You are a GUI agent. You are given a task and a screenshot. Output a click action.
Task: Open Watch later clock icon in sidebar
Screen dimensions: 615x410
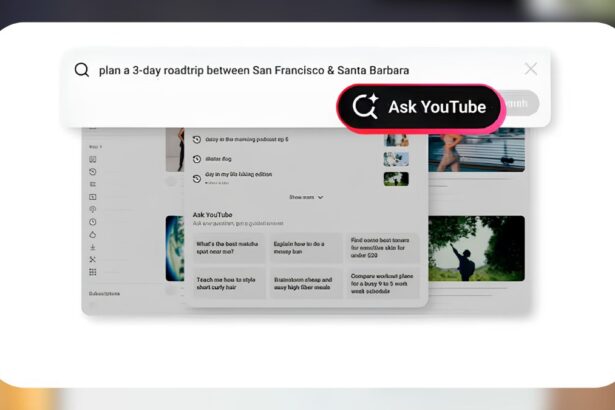pyautogui.click(x=93, y=222)
